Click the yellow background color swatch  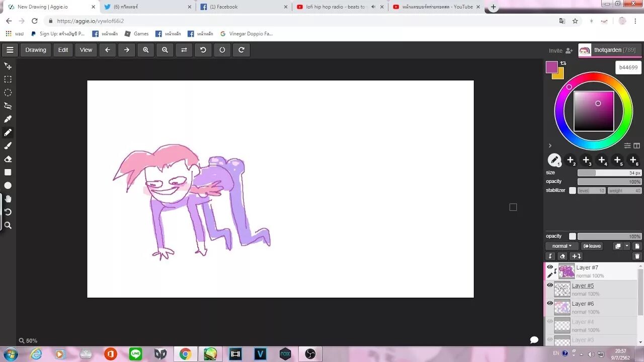click(560, 75)
